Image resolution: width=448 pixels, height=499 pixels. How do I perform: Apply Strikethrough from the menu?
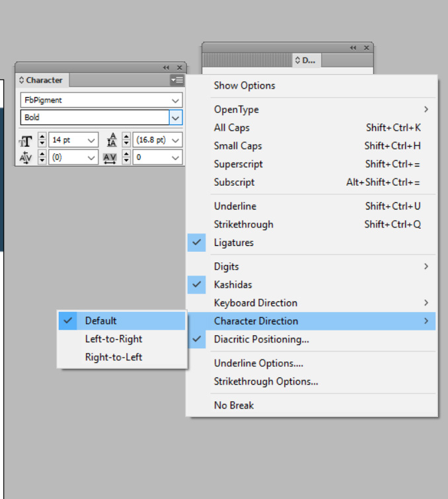click(x=311, y=224)
